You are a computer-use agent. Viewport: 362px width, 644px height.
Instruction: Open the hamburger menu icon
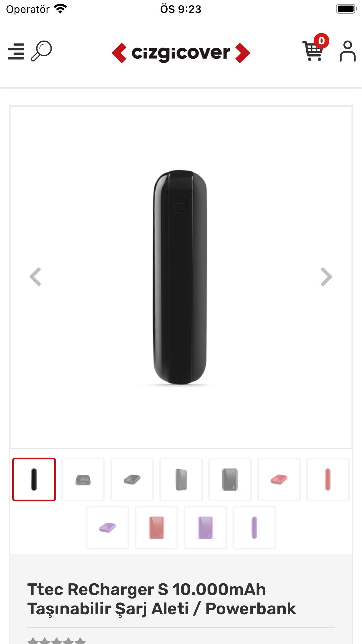pos(16,51)
